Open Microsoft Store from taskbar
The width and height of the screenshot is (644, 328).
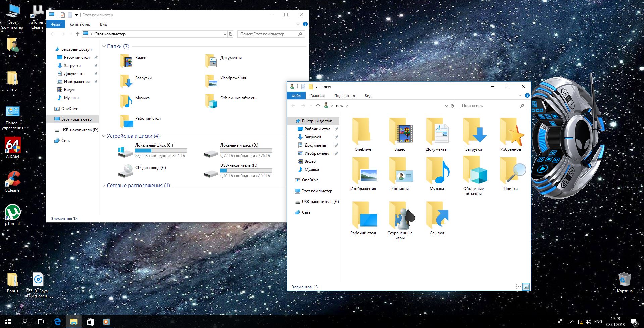click(90, 322)
